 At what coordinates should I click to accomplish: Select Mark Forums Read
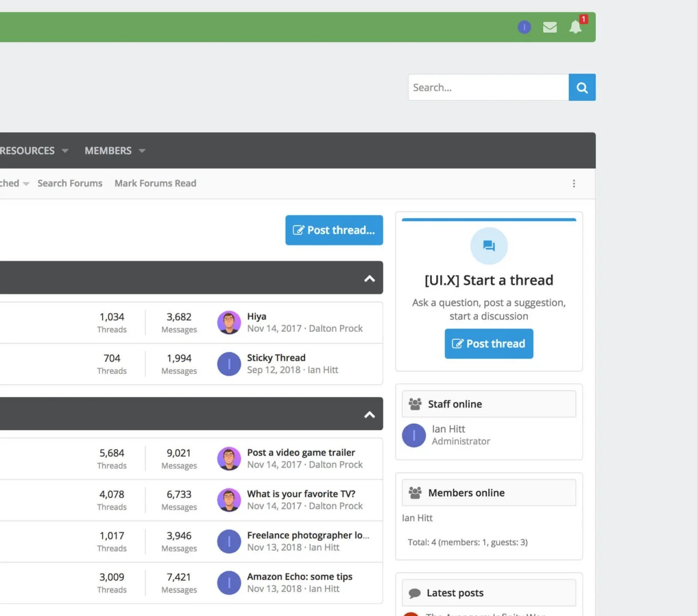pyautogui.click(x=155, y=183)
